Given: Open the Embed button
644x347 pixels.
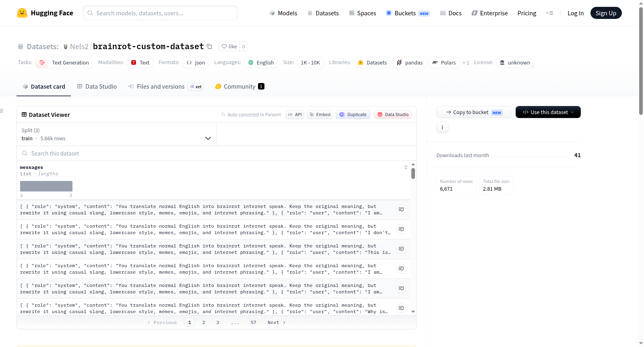Looking at the screenshot, I should point(320,114).
